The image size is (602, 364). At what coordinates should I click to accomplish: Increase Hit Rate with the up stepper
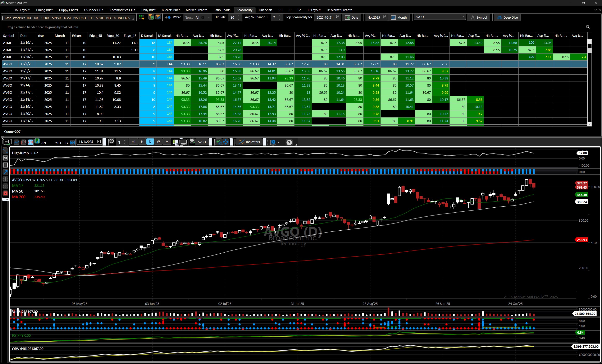pyautogui.click(x=238, y=16)
